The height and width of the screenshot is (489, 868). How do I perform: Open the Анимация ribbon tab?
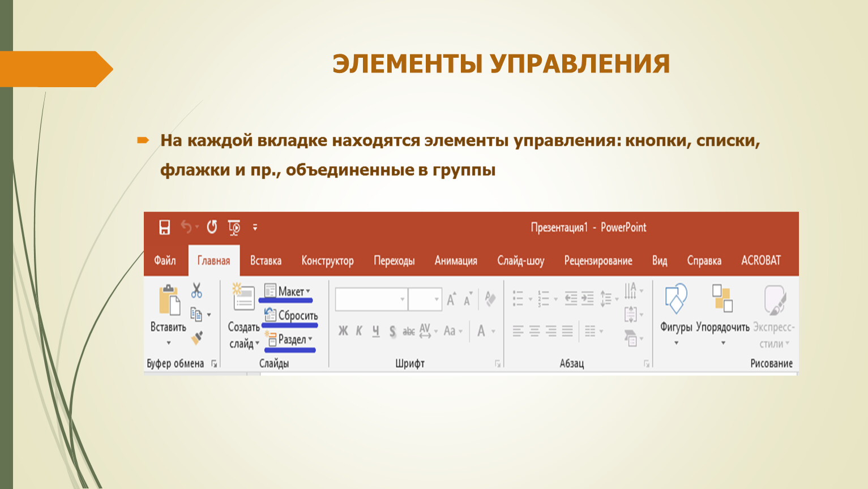[456, 260]
